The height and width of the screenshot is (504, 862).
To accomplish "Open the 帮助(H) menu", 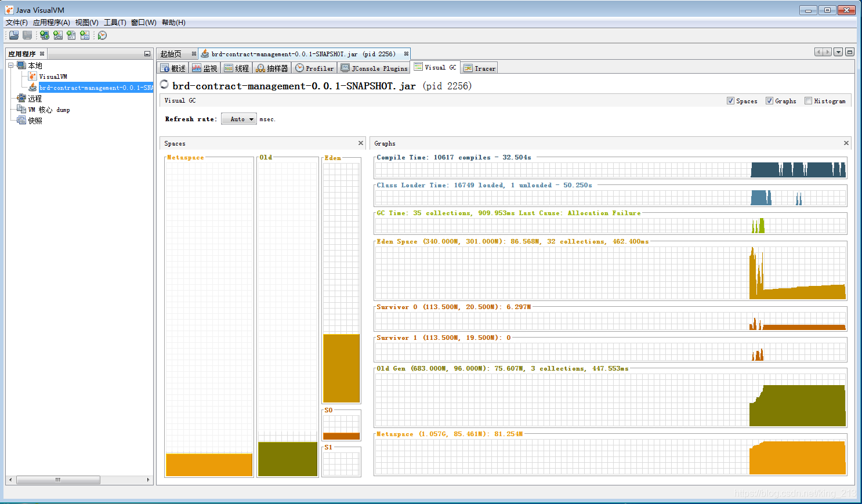I will (x=173, y=23).
